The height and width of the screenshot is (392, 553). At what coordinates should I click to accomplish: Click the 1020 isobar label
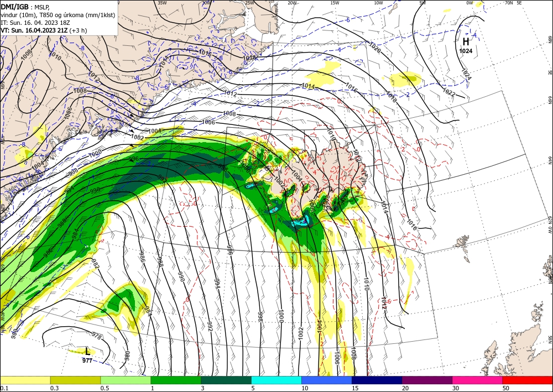click(x=374, y=48)
